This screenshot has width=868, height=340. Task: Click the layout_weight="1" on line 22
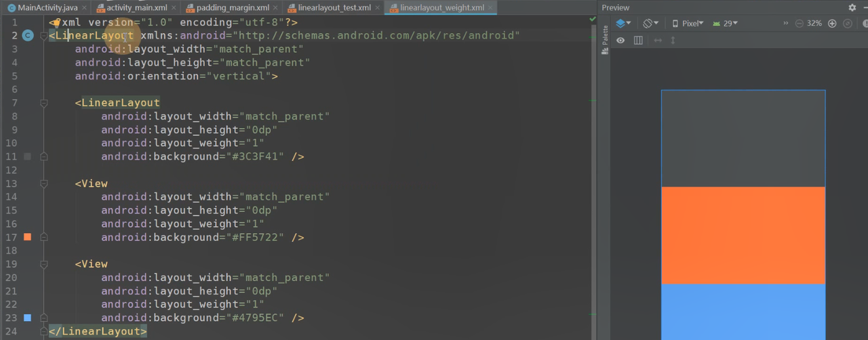(183, 304)
